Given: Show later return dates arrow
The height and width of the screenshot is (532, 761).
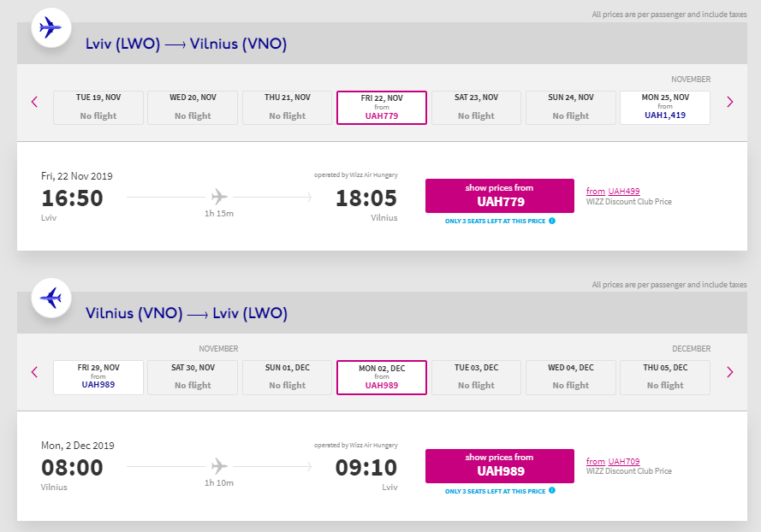Looking at the screenshot, I should [729, 372].
